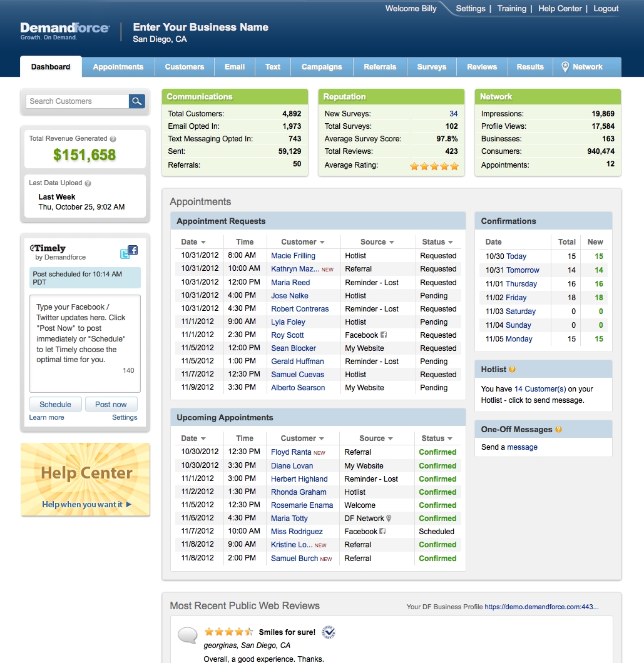Open customer Kathryn Maz... link

point(295,268)
